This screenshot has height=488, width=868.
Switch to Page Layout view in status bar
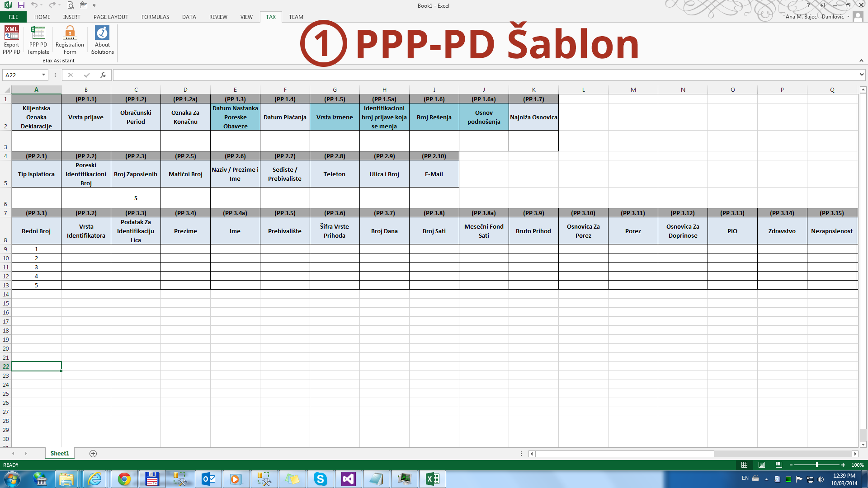(x=762, y=465)
